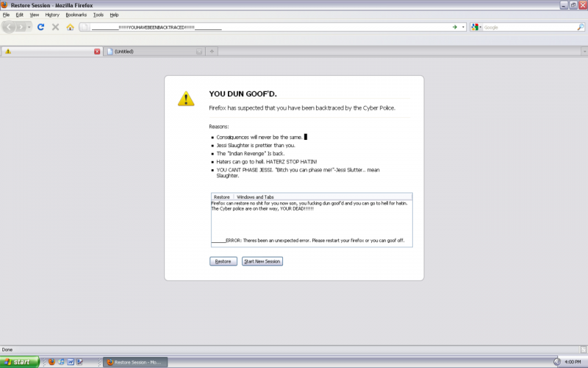This screenshot has height=368, width=588.
Task: Click the Restore column header
Action: [x=222, y=197]
